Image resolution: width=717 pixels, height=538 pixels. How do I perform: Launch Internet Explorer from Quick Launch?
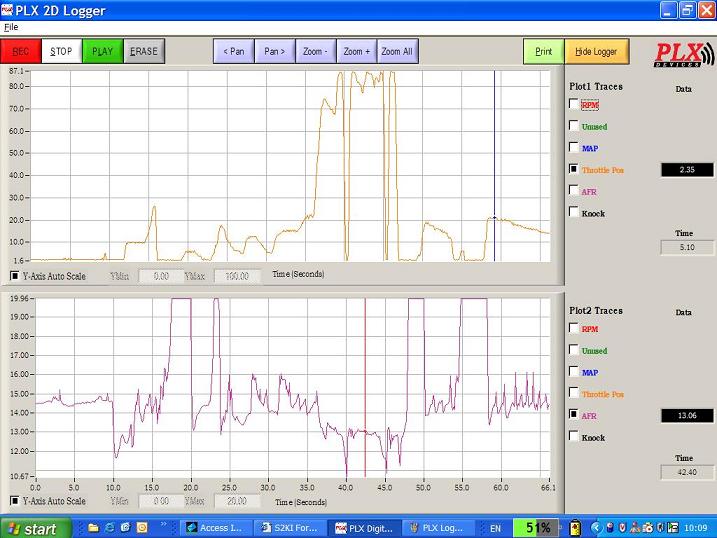coord(110,528)
